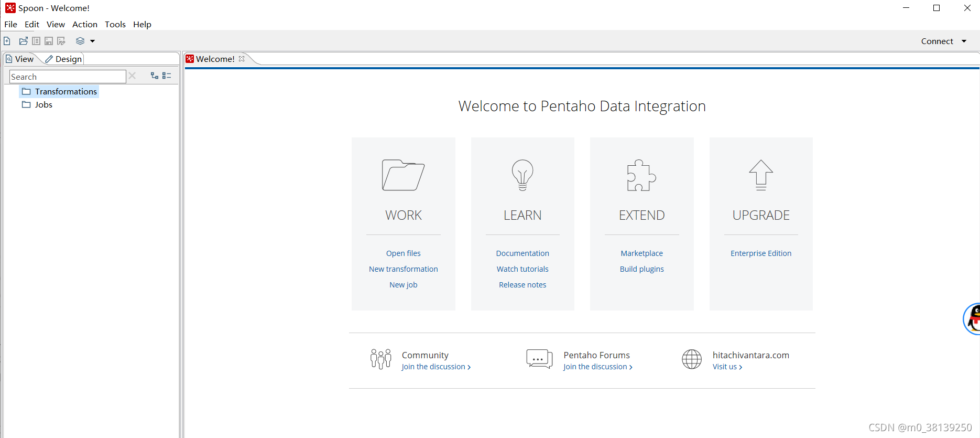Open the Marketplace link
This screenshot has height=438, width=980.
[642, 253]
